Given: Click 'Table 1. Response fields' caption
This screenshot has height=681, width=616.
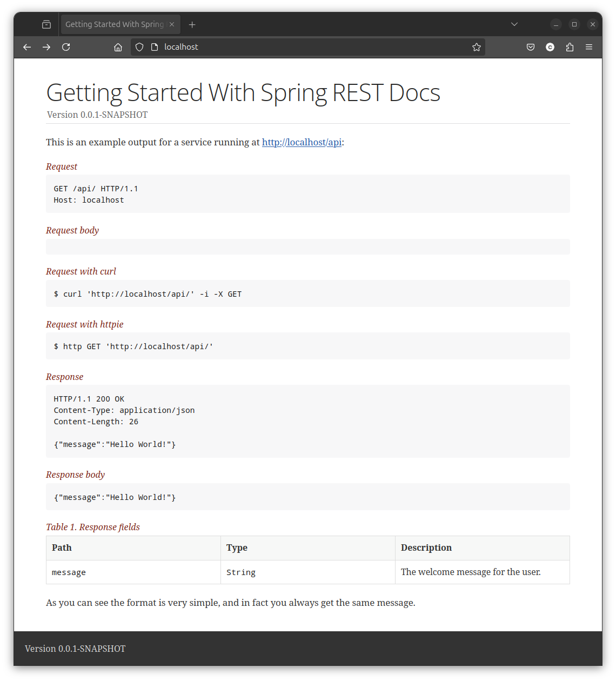Looking at the screenshot, I should point(93,527).
